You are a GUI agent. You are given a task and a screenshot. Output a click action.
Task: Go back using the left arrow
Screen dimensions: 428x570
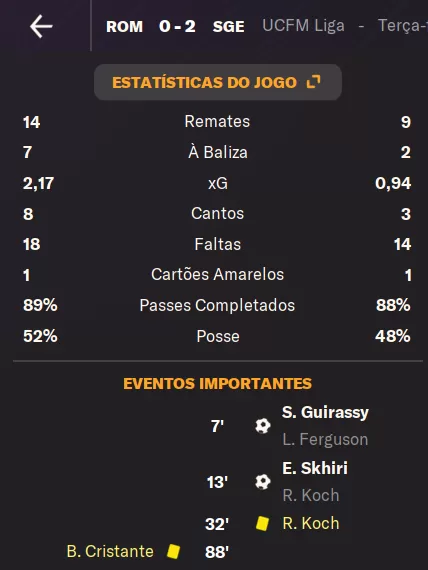41,26
